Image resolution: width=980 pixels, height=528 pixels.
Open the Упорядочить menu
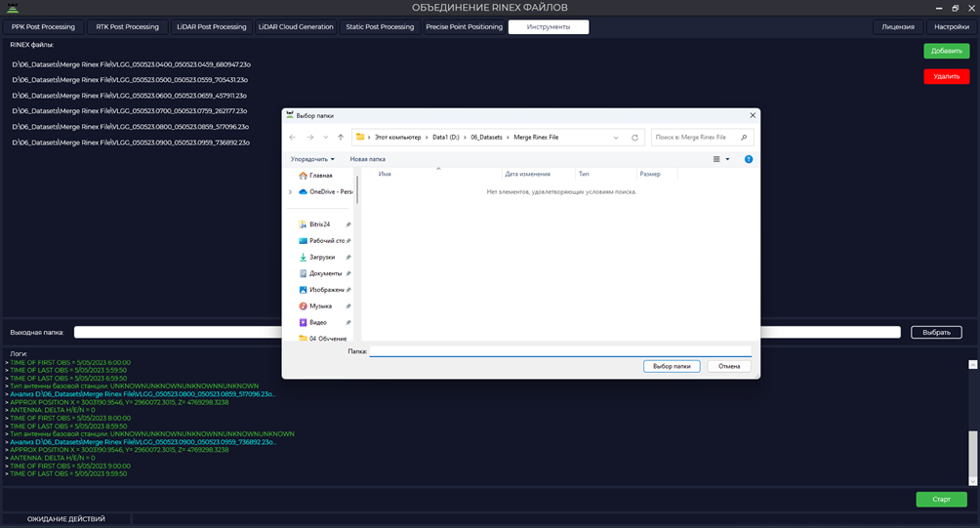click(x=312, y=159)
